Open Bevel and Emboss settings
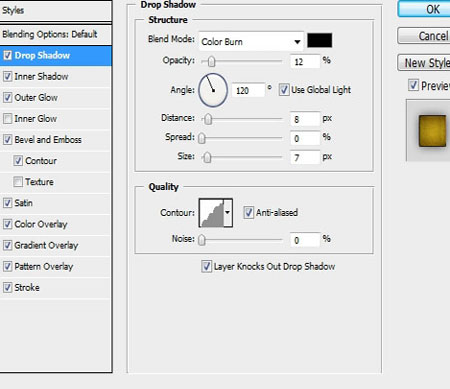The height and width of the screenshot is (389, 450). [x=48, y=139]
